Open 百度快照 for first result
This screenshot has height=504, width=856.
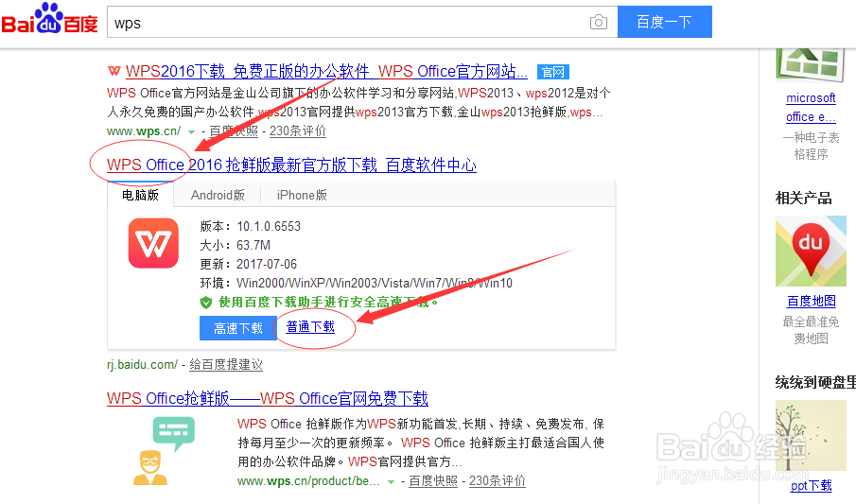coord(234,131)
